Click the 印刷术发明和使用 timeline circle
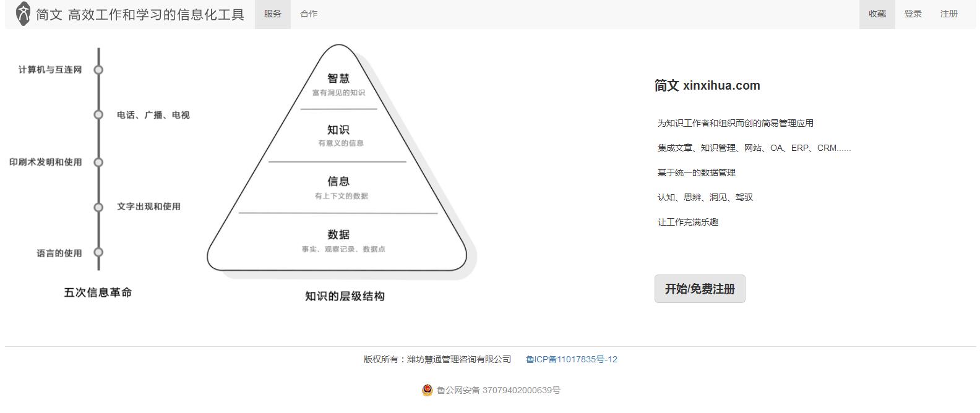 98,162
